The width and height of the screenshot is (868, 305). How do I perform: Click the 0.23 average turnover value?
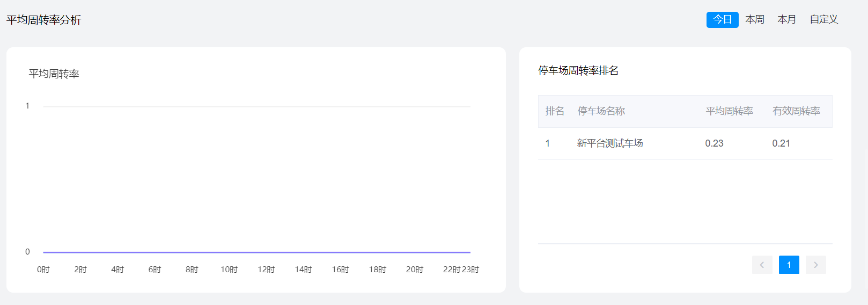coord(714,143)
